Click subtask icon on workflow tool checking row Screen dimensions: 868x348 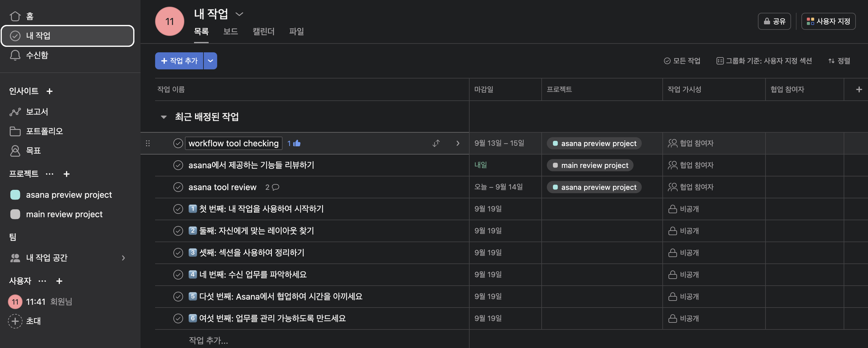(436, 143)
